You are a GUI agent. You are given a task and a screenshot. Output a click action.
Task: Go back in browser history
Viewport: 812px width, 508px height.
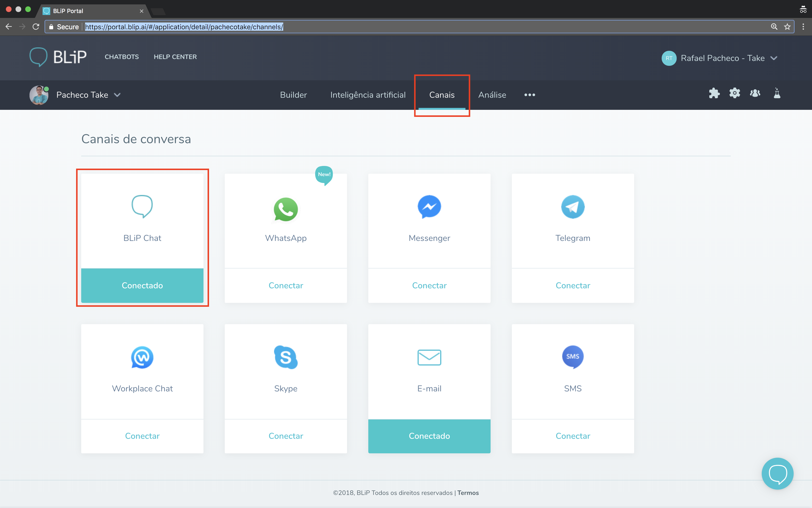click(x=9, y=27)
